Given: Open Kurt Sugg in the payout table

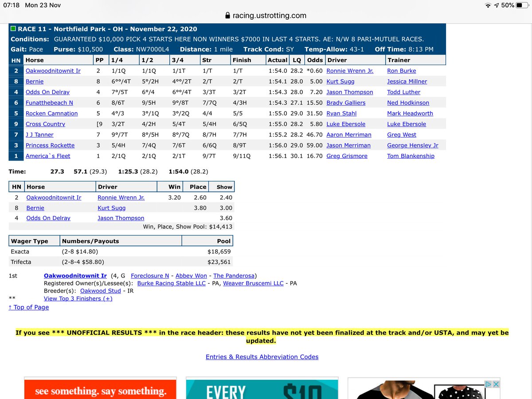Looking at the screenshot, I should point(112,208).
